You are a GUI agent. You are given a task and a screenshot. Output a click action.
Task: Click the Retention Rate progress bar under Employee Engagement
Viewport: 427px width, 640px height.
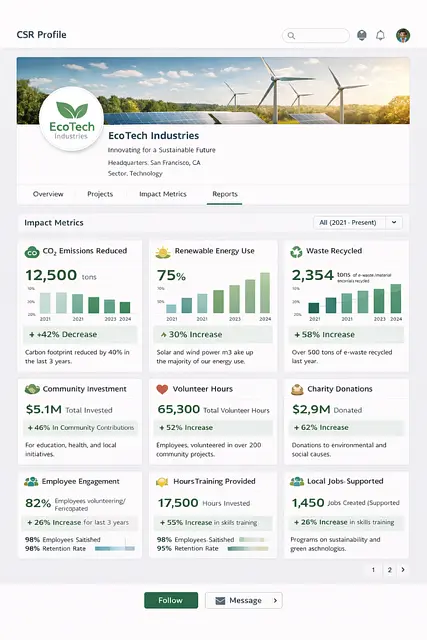tap(115, 549)
